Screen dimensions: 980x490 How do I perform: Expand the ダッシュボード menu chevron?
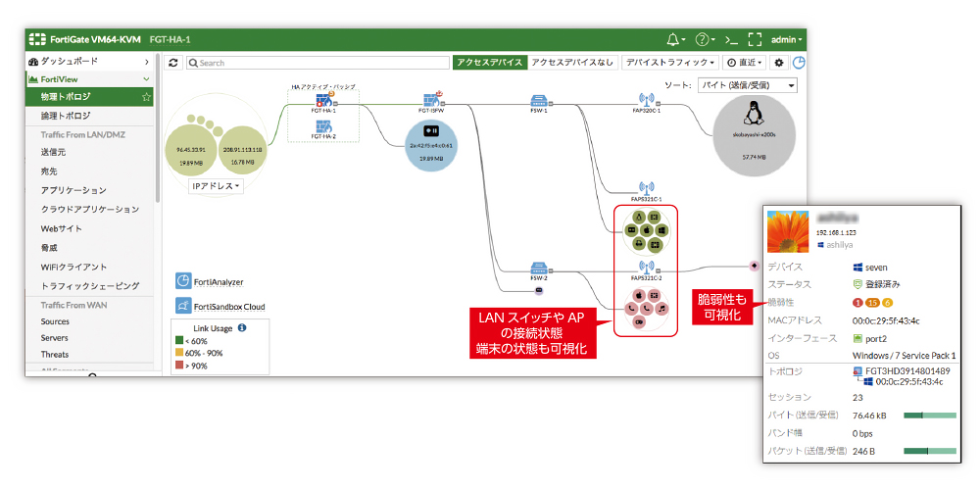[x=147, y=61]
